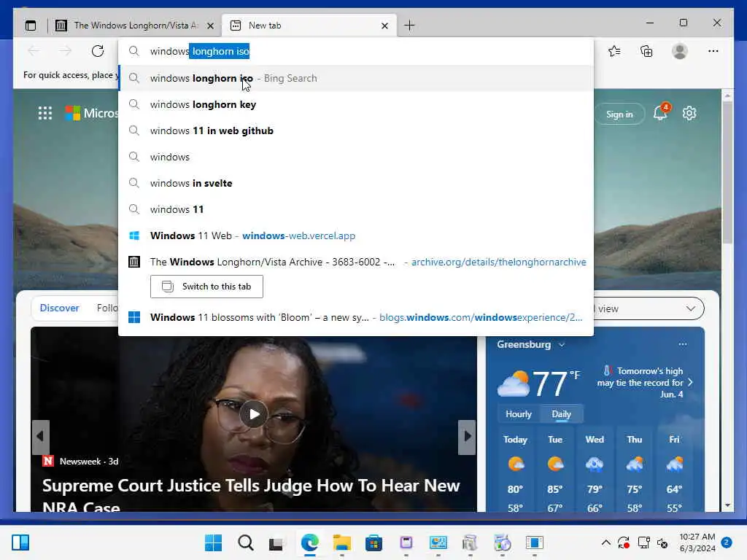Click the Sign in button
This screenshot has width=747, height=560.
[619, 114]
